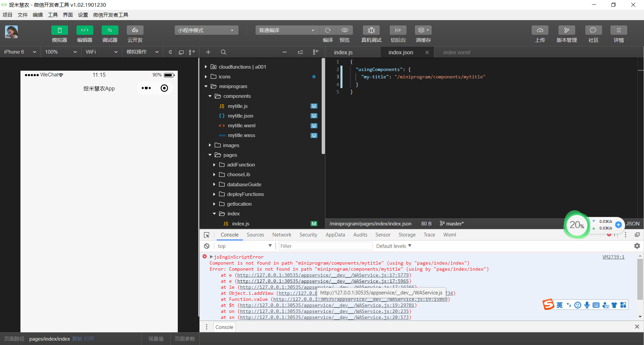Open the clear cache (清缓存) dropdown
The height and width of the screenshot is (345, 644).
click(x=423, y=30)
